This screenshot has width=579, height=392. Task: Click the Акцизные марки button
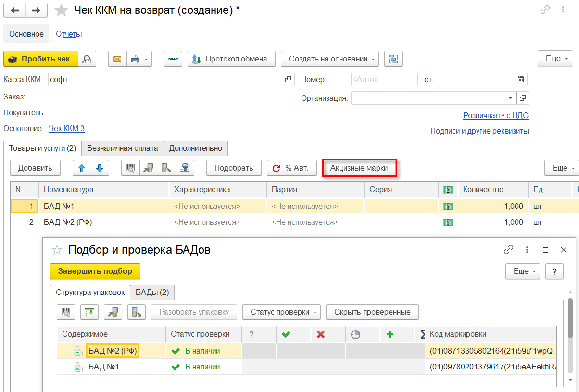359,168
